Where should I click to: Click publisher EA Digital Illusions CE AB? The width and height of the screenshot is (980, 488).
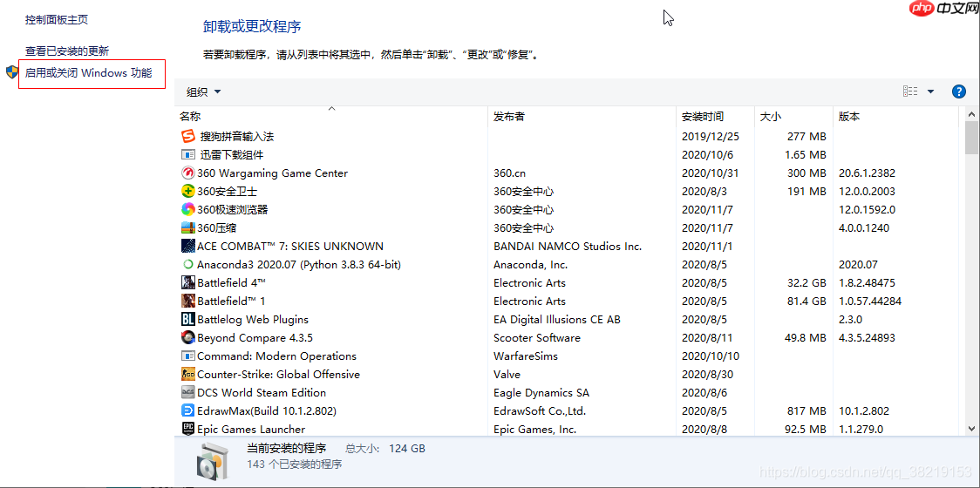tap(557, 319)
